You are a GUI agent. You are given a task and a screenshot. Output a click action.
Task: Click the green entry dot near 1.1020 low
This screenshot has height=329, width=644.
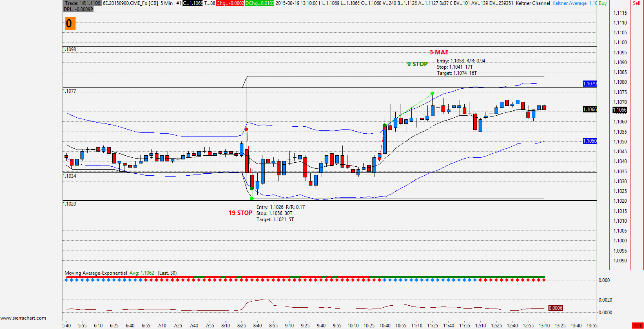[252, 198]
